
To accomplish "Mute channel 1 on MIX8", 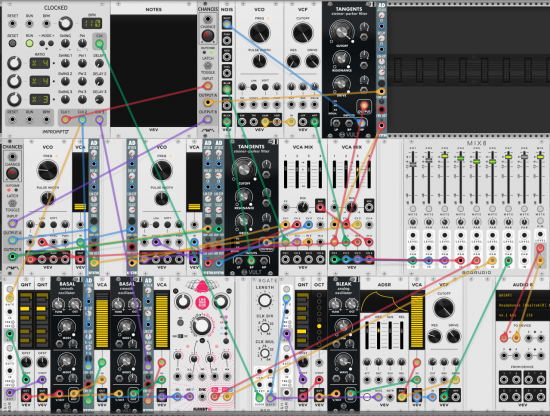I will point(412,209).
